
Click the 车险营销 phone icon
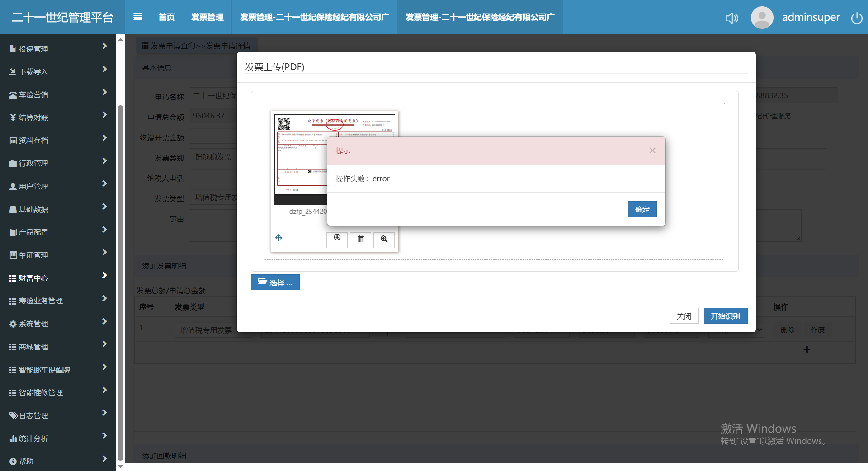click(x=13, y=95)
